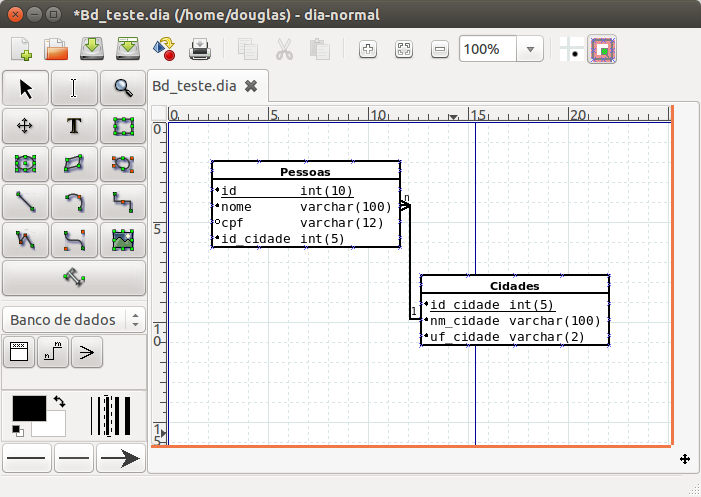
Task: Click the black foreground color swatch
Action: pos(27,408)
